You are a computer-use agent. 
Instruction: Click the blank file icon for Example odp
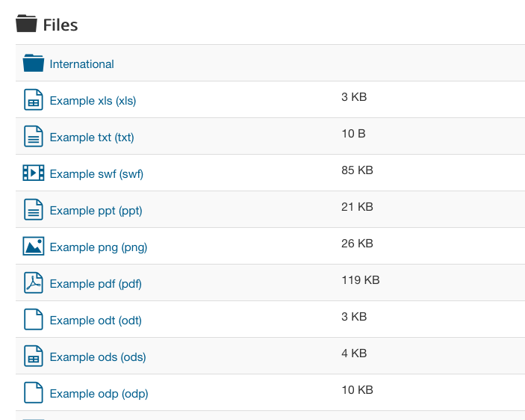(x=34, y=392)
